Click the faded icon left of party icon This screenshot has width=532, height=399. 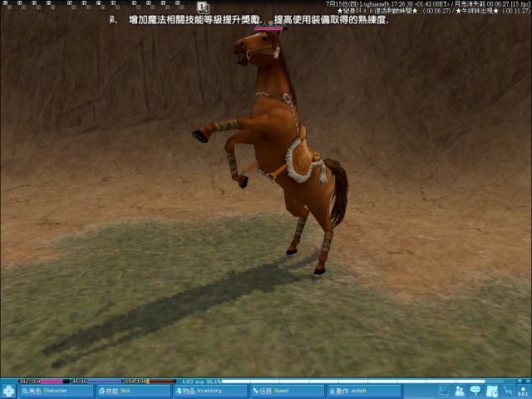click(x=443, y=392)
